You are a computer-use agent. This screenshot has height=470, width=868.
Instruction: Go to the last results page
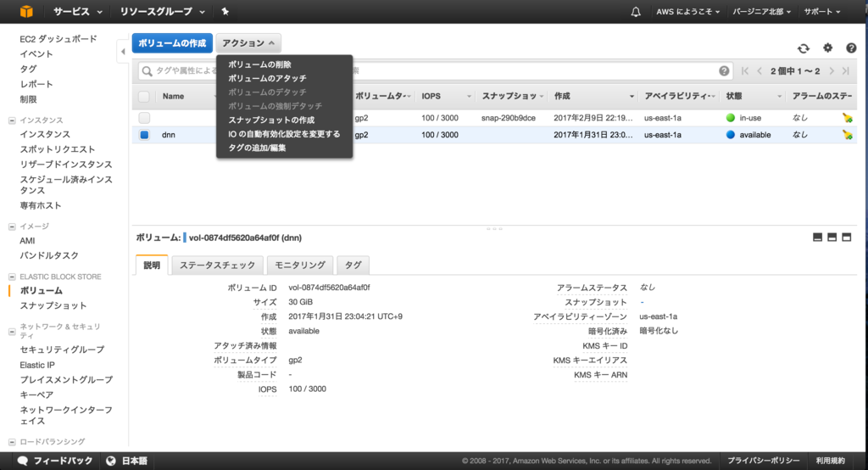click(x=846, y=71)
